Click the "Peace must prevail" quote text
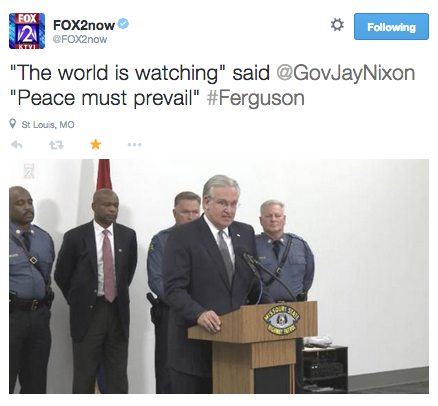 click(x=105, y=98)
